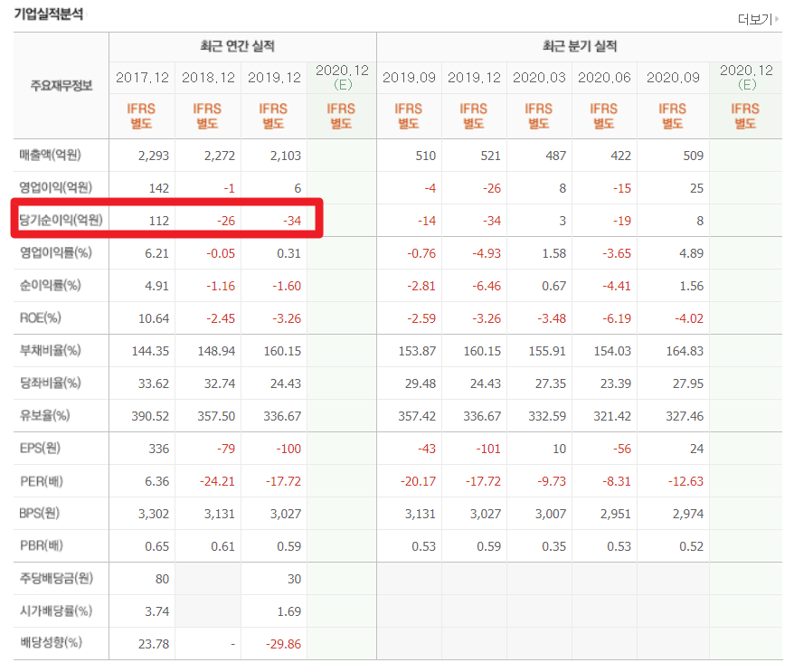Click the 주요재무정보 header cell

click(61, 86)
